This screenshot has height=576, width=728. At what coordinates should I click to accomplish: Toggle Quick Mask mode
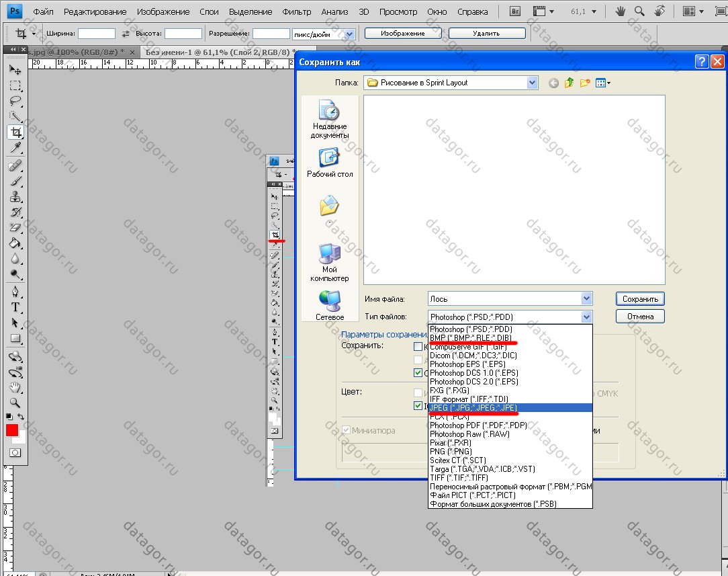click(x=15, y=452)
